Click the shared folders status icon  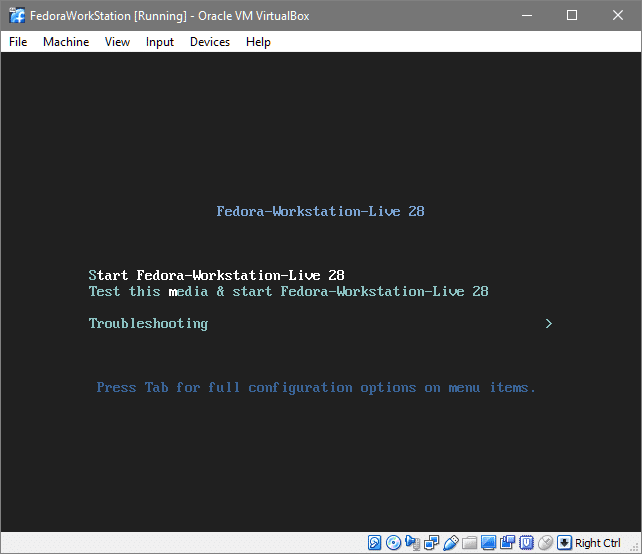coord(470,543)
